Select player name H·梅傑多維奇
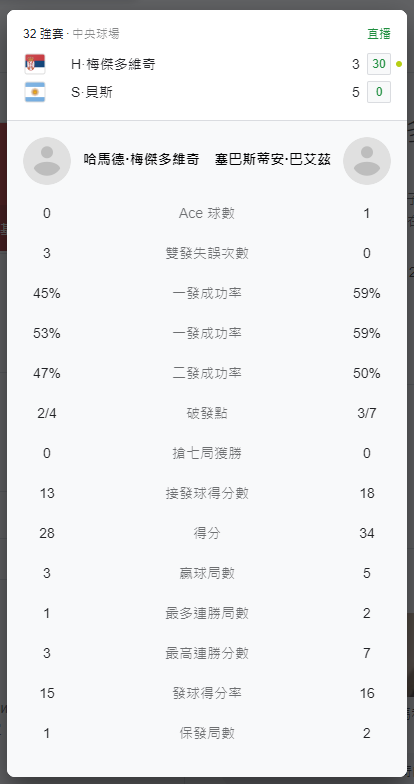Viewport: 414px width, 784px height. tap(113, 64)
